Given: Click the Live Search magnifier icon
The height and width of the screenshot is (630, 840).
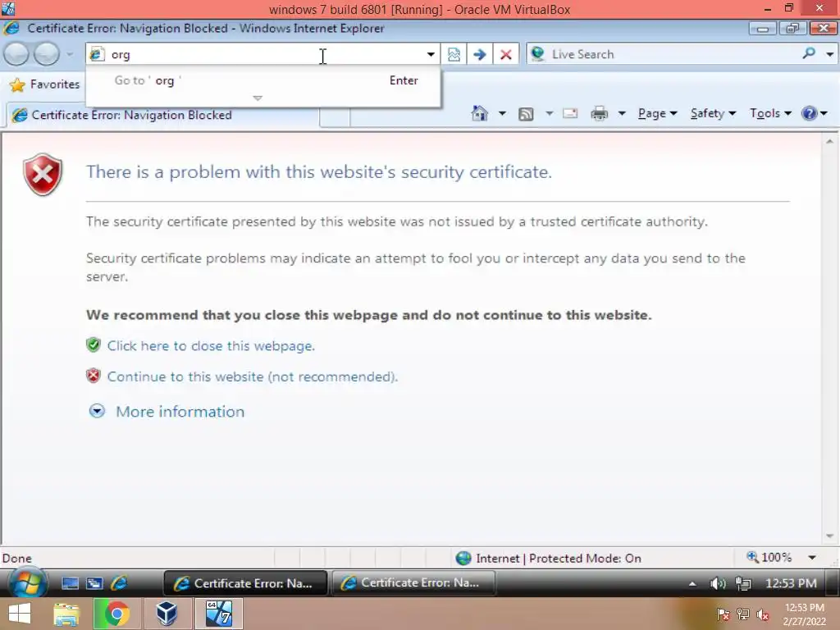Looking at the screenshot, I should point(809,53).
